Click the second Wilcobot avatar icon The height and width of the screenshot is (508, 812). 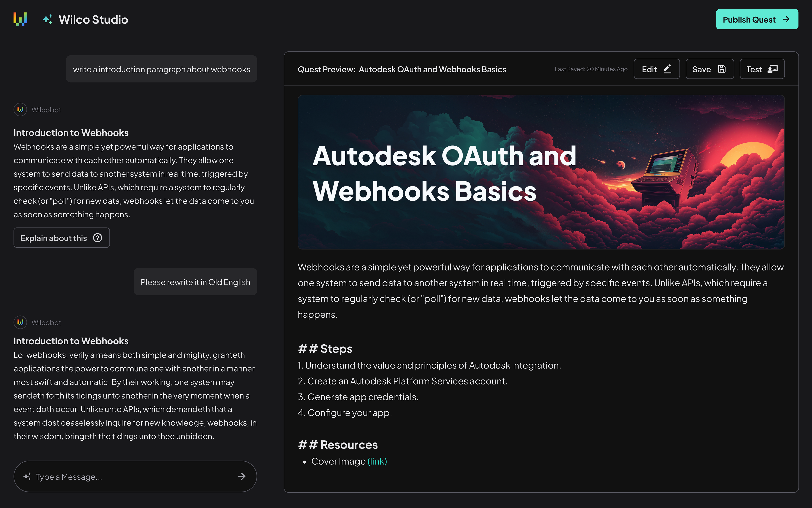click(20, 322)
